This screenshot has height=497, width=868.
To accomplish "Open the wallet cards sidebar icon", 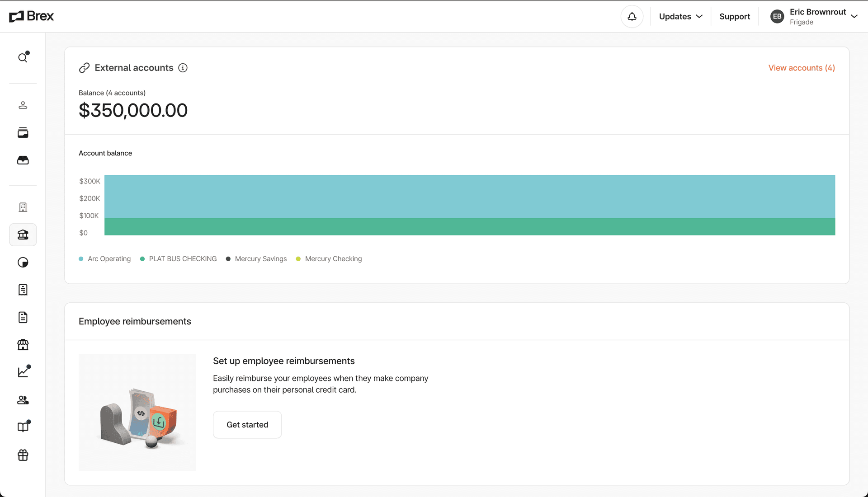I will (x=23, y=133).
